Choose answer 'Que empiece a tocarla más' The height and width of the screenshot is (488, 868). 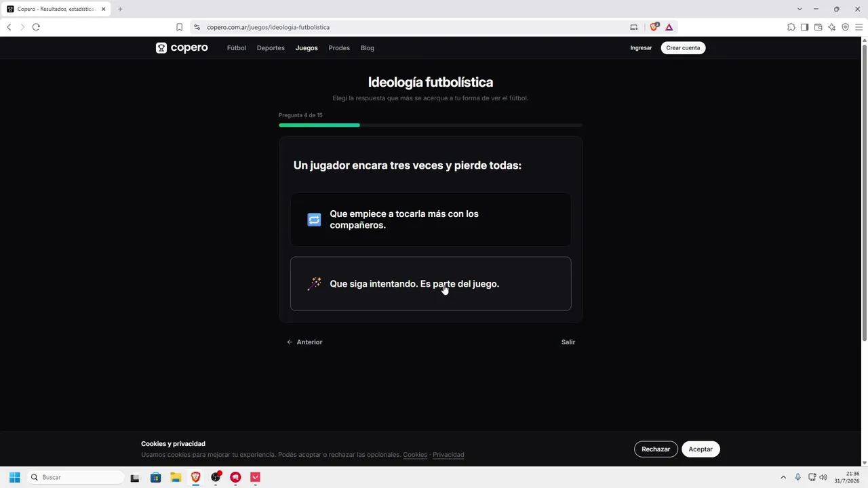pyautogui.click(x=431, y=220)
